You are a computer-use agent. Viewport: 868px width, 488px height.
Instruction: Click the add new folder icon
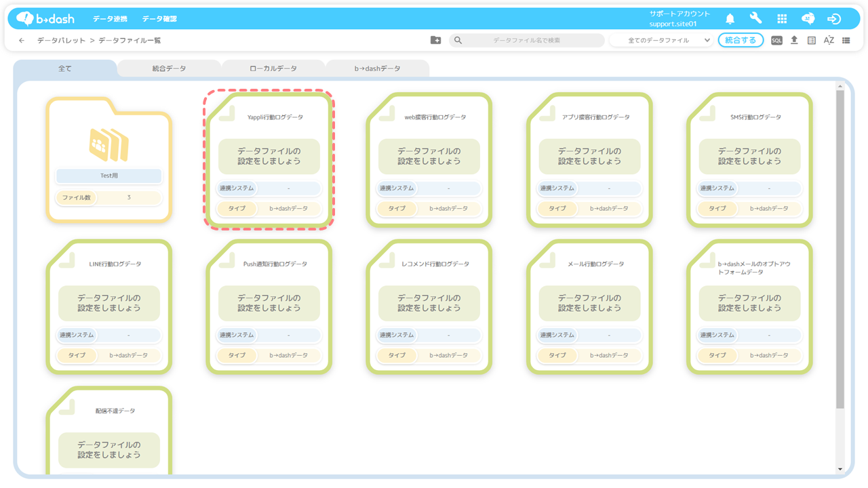[435, 41]
